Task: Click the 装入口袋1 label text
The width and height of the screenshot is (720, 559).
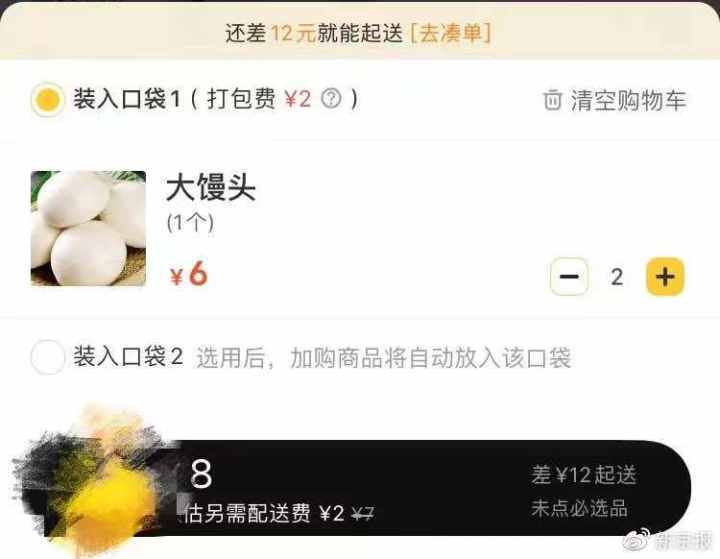Action: point(127,99)
